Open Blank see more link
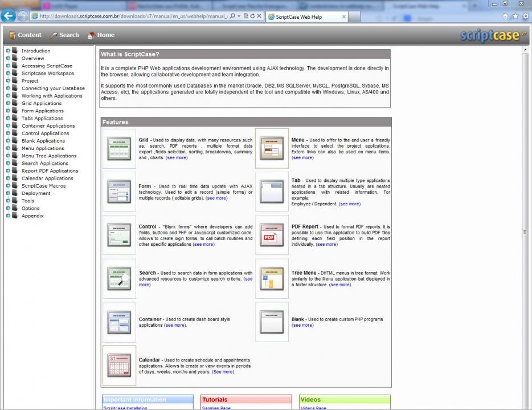This screenshot has width=532, height=410. pos(302,325)
